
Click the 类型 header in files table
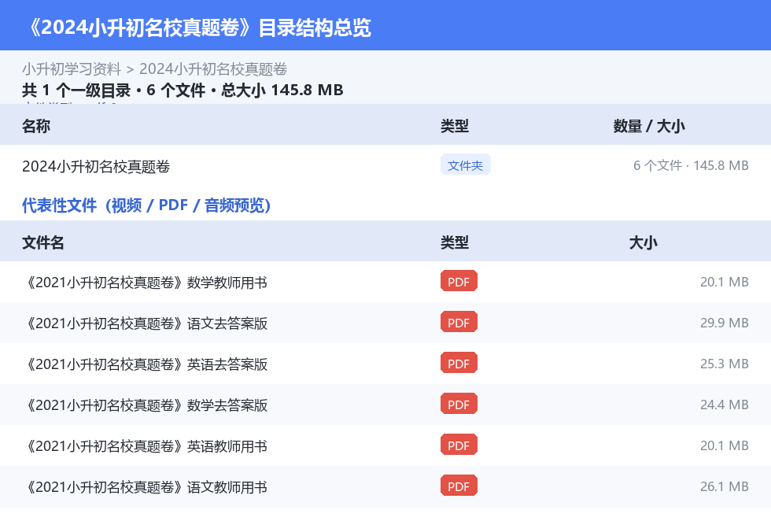coord(455,242)
